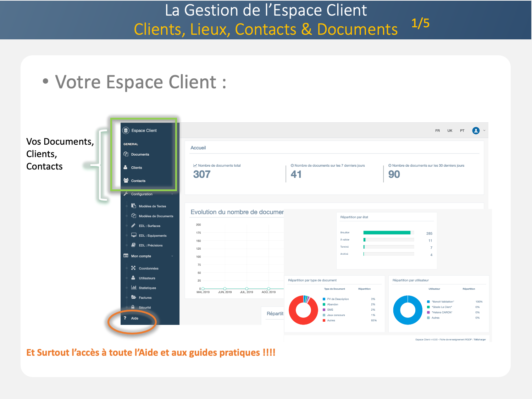The width and height of the screenshot is (532, 399).
Task: Click the Télécharger link in footer
Action: [480, 339]
